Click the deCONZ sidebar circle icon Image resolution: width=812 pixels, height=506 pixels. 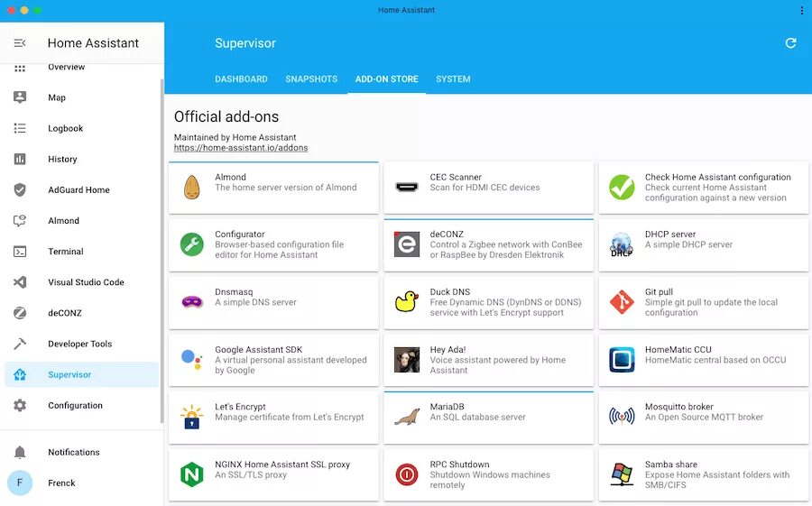click(20, 313)
